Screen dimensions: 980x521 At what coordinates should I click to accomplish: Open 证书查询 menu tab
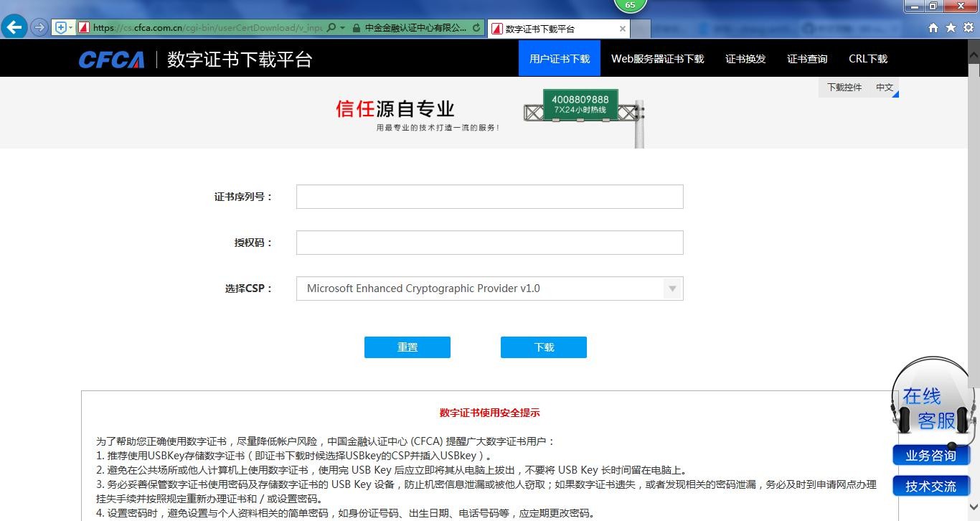807,59
